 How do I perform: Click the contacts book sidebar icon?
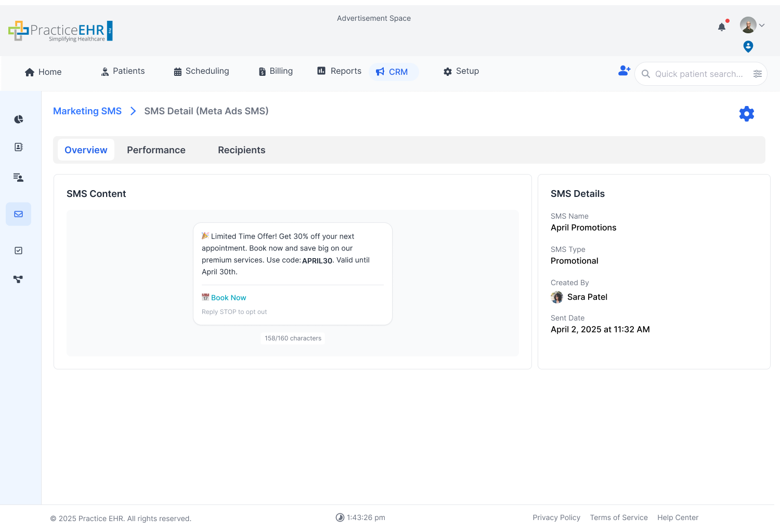coord(19,147)
